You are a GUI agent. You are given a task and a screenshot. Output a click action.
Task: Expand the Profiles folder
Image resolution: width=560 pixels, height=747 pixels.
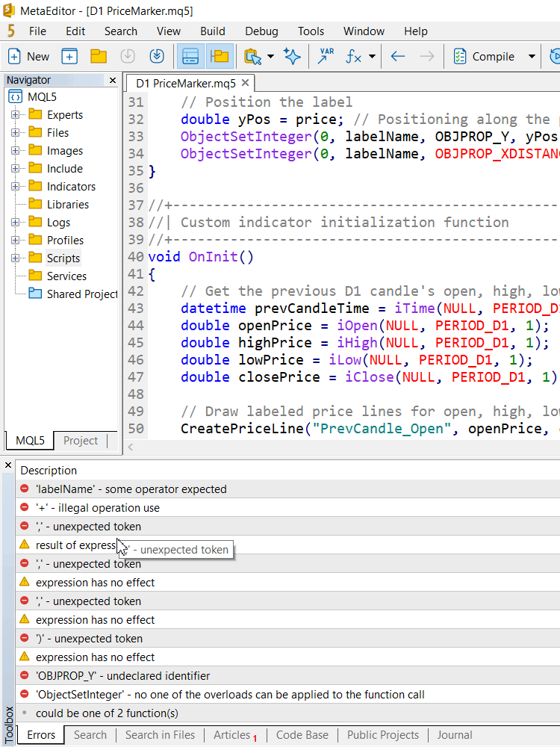coord(15,240)
